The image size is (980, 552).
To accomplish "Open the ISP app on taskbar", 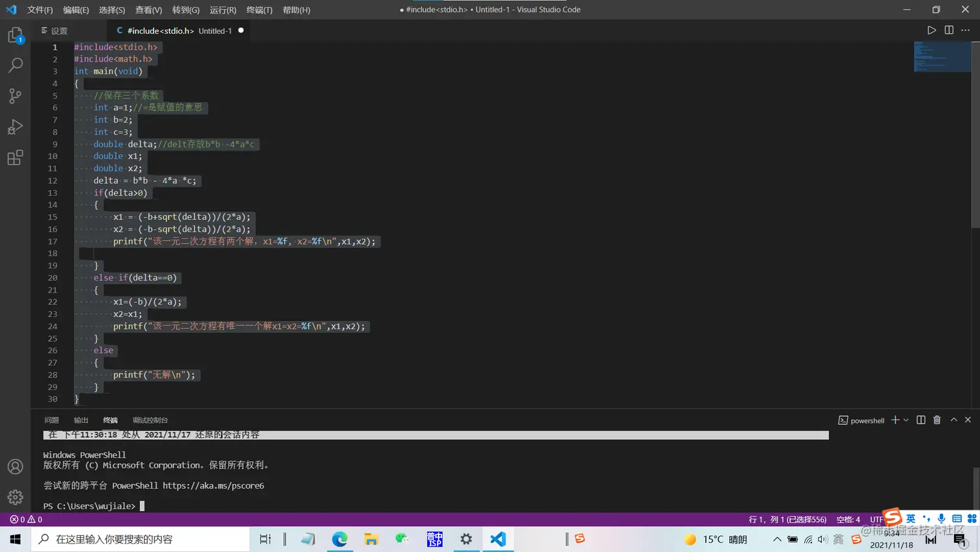I will [x=434, y=539].
